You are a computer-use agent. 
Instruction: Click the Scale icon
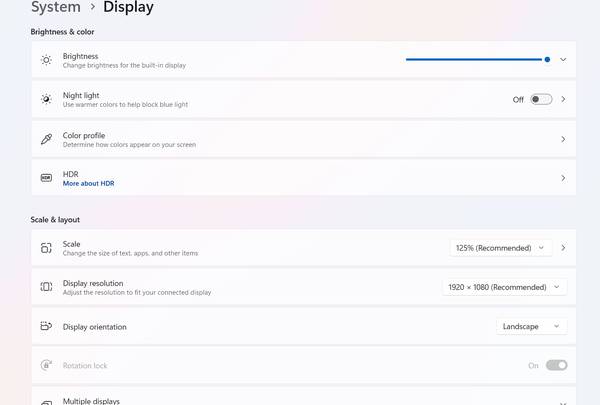(46, 248)
